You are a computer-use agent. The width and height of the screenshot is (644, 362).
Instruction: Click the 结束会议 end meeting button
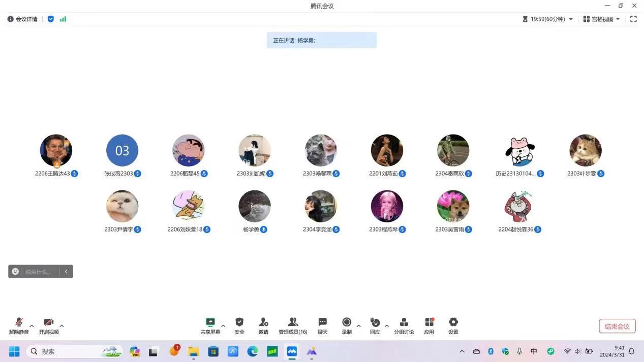coord(617,326)
